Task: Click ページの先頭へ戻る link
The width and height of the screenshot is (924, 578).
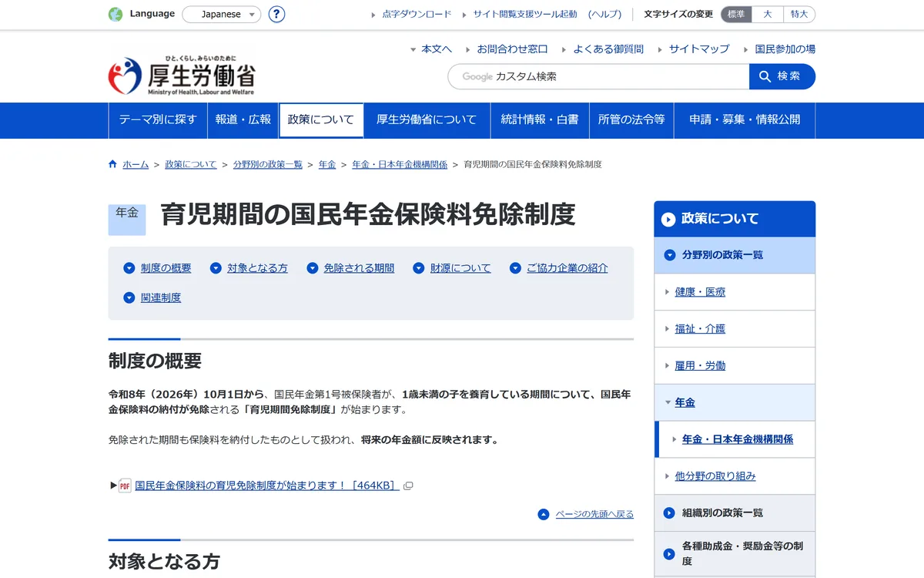Action: [594, 514]
